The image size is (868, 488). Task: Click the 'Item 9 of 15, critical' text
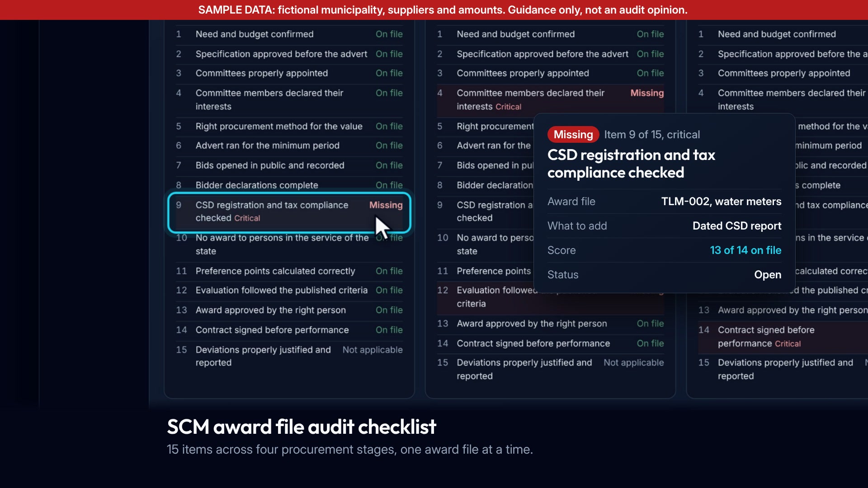[x=652, y=135]
